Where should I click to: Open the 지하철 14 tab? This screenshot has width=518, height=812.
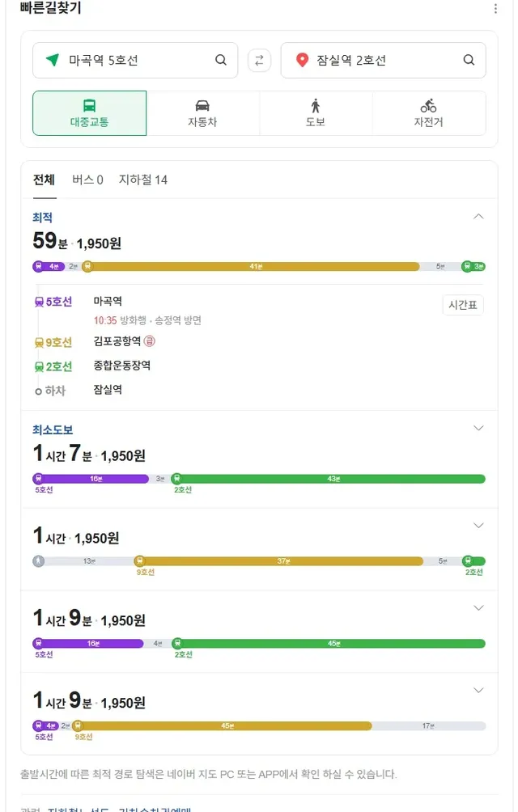pos(143,180)
